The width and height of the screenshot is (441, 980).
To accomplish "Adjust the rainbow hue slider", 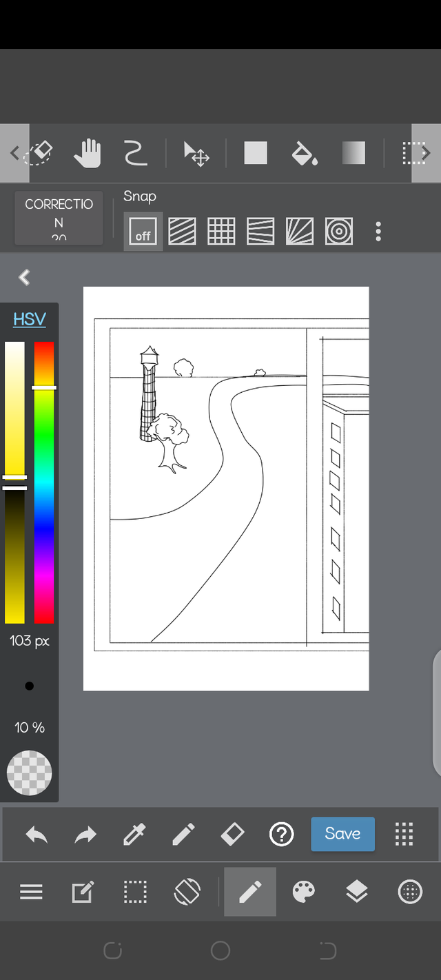I will tap(44, 482).
